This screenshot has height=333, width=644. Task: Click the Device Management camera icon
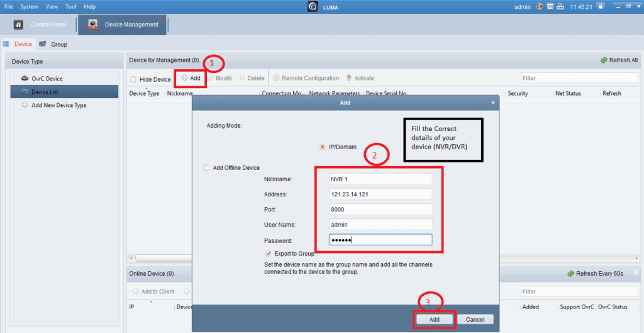click(x=92, y=25)
